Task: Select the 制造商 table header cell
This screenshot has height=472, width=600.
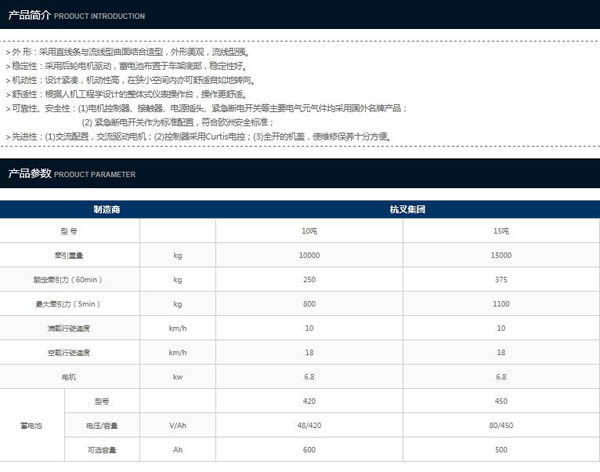Action: (x=106, y=211)
